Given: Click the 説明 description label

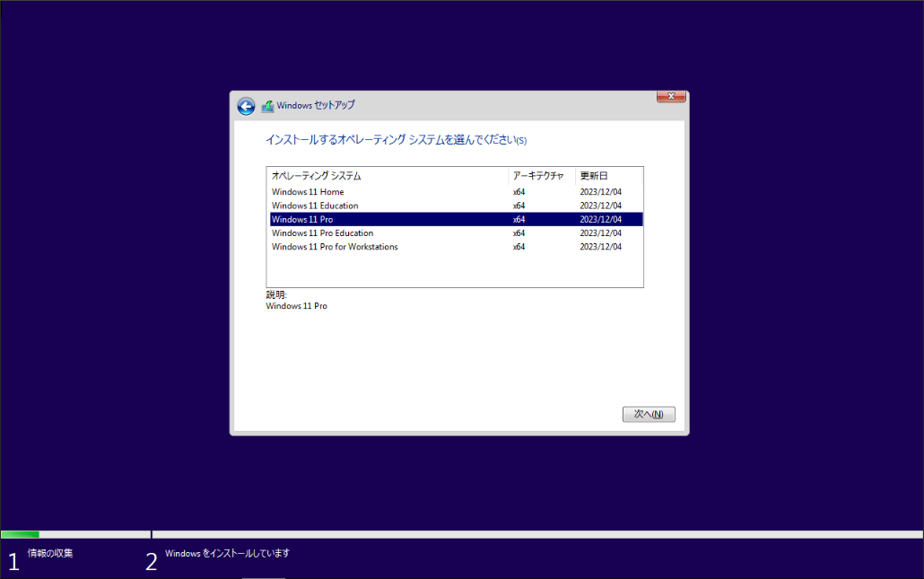Looking at the screenshot, I should (x=275, y=294).
